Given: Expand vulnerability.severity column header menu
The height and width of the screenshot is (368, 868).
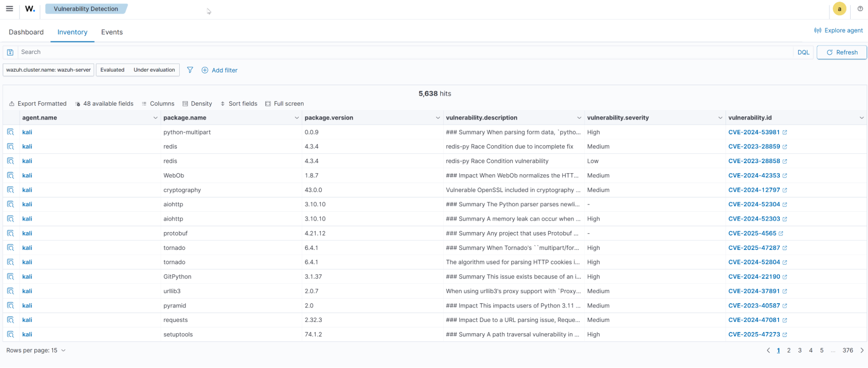Looking at the screenshot, I should (720, 118).
